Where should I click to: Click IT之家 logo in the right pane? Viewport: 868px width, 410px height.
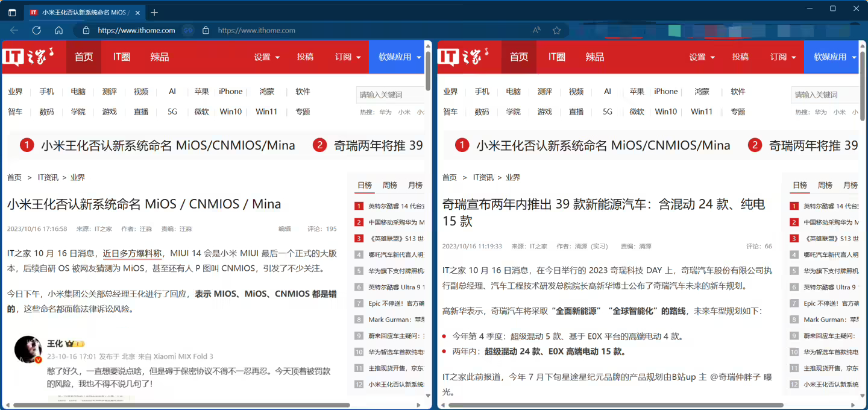(x=464, y=56)
